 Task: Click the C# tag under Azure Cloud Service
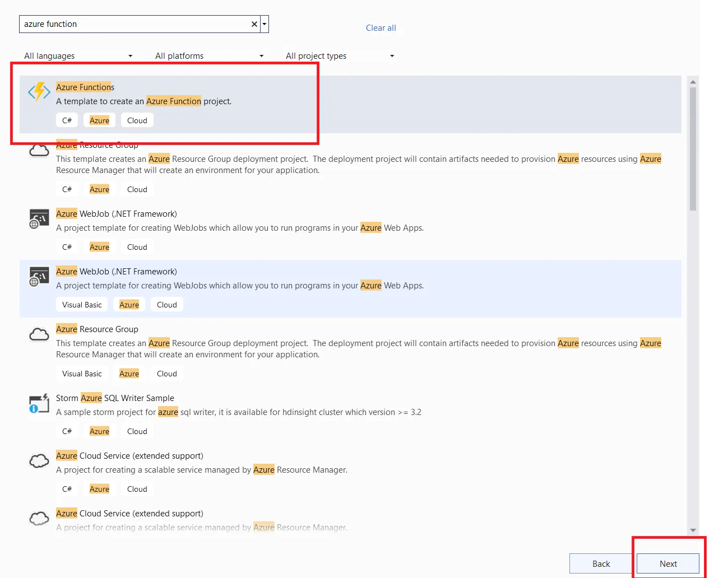[67, 489]
